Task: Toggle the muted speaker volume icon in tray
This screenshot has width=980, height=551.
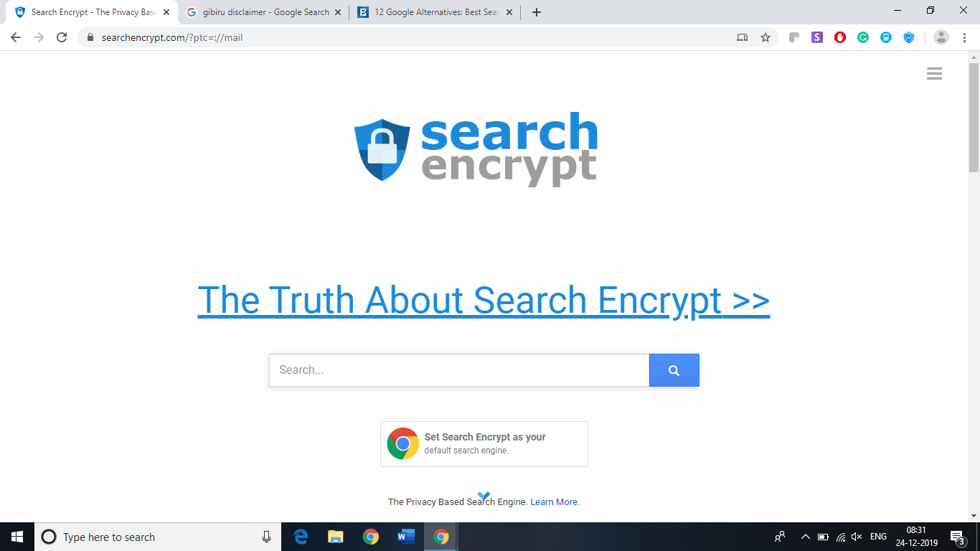Action: [x=857, y=537]
